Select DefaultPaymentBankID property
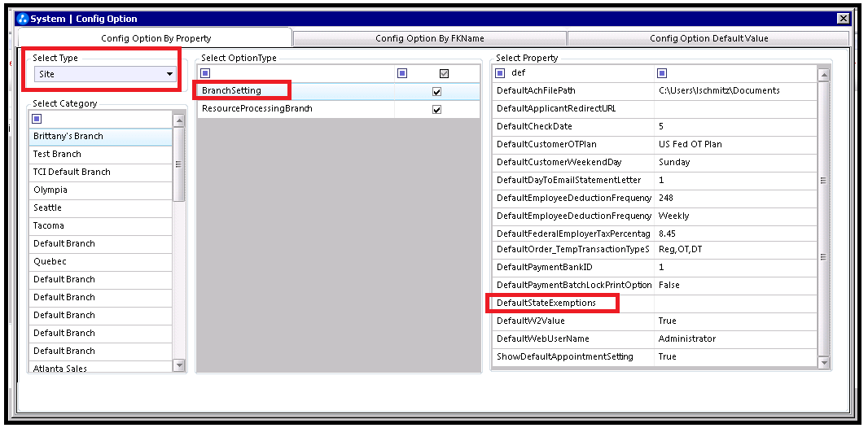 573,267
